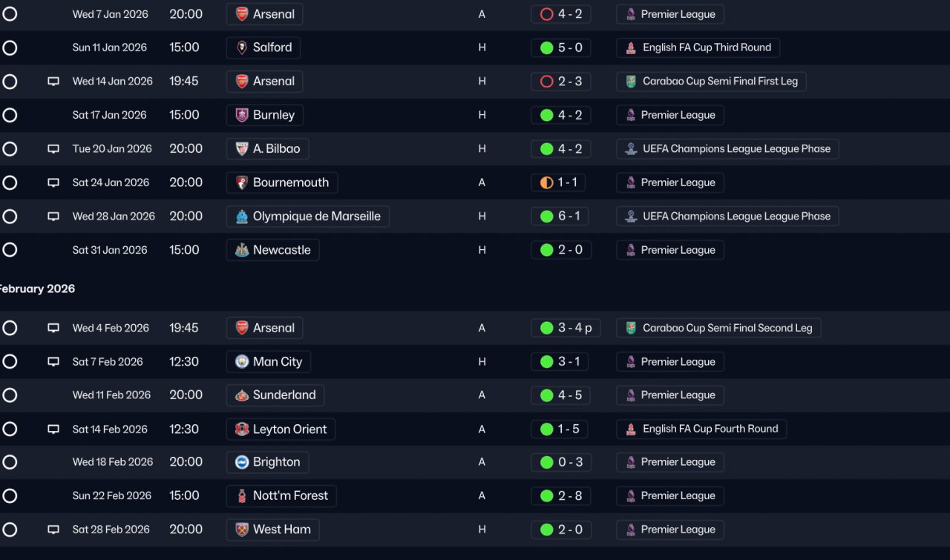950x560 pixels.
Task: Click the TV icon on the A. Bilbao row
Action: coord(53,149)
